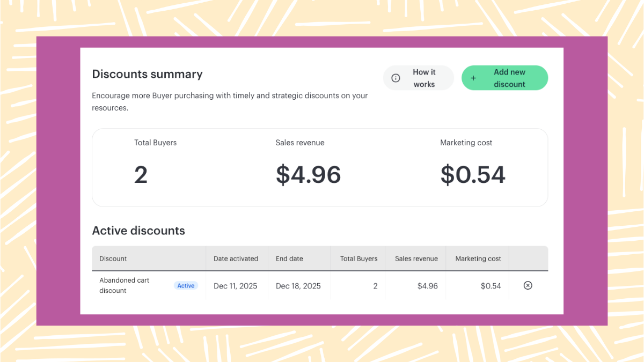Image resolution: width=644 pixels, height=362 pixels.
Task: Click the plus icon on 'Add new discount'
Action: point(473,78)
